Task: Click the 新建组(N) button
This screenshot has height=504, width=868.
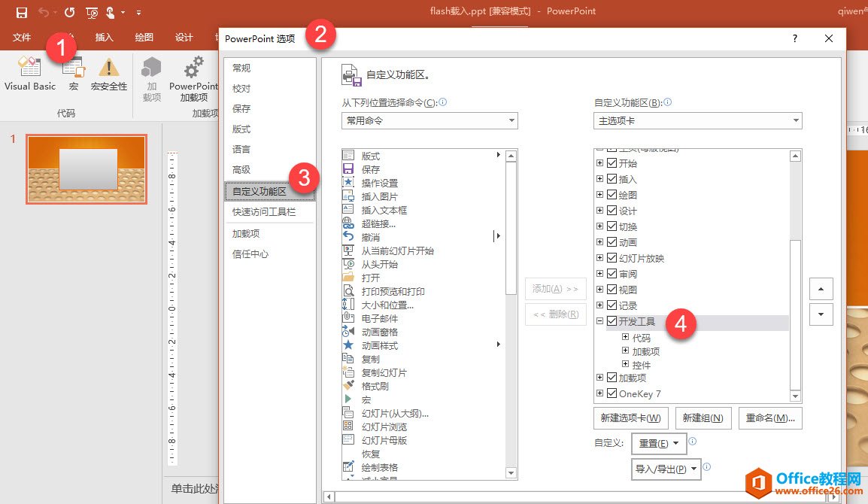Action: point(703,418)
